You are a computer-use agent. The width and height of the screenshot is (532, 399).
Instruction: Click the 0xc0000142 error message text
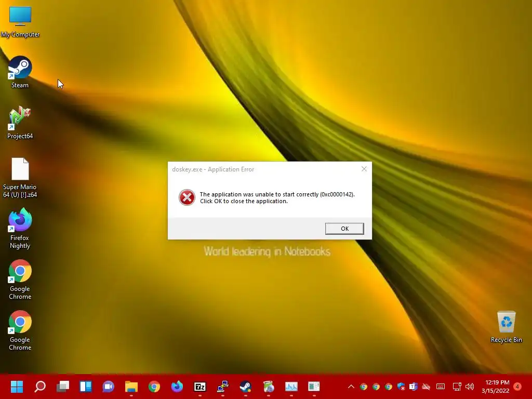click(x=277, y=198)
